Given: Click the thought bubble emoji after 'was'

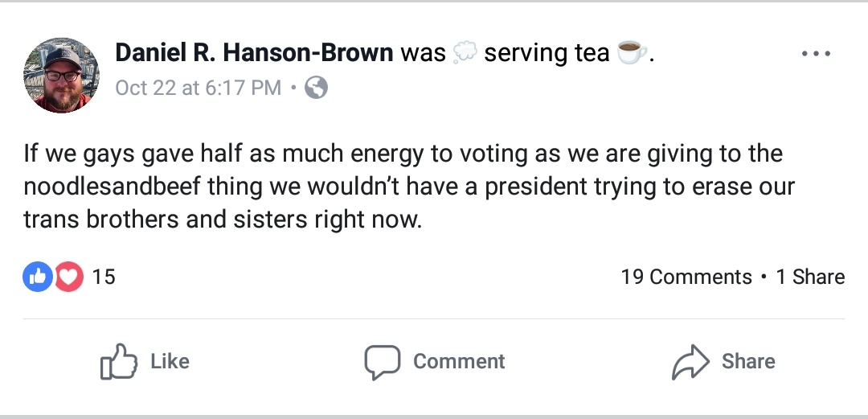Looking at the screenshot, I should coord(465,53).
